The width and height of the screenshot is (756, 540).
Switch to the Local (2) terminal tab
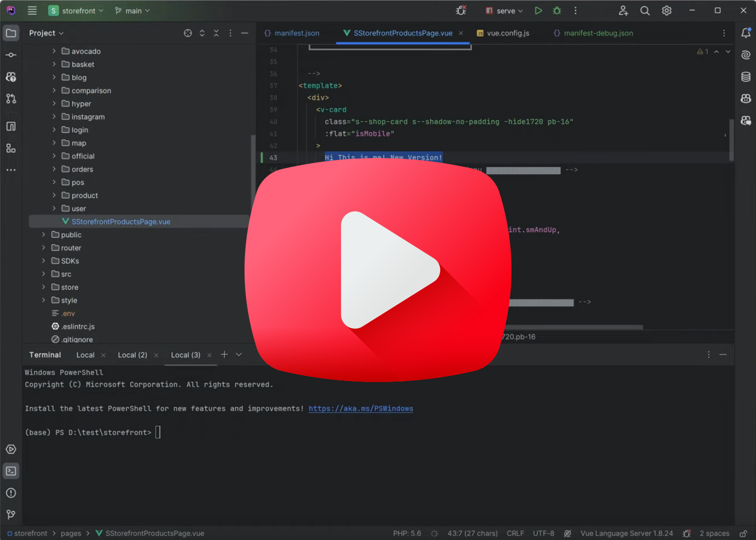click(132, 355)
